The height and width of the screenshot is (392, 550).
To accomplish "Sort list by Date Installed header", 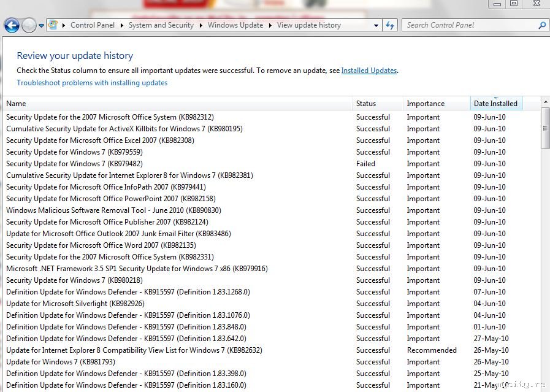I will point(496,104).
